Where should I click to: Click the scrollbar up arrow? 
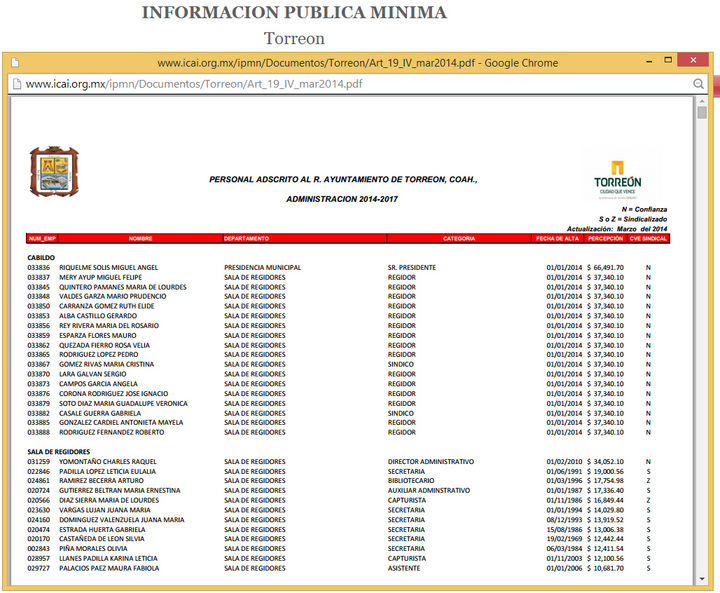[702, 101]
